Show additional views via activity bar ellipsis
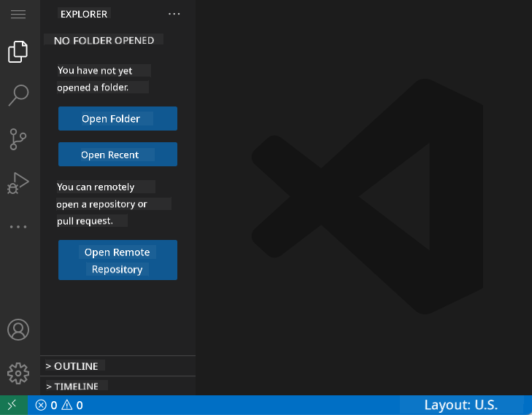Screen dimensions: 532x415 coord(18,227)
